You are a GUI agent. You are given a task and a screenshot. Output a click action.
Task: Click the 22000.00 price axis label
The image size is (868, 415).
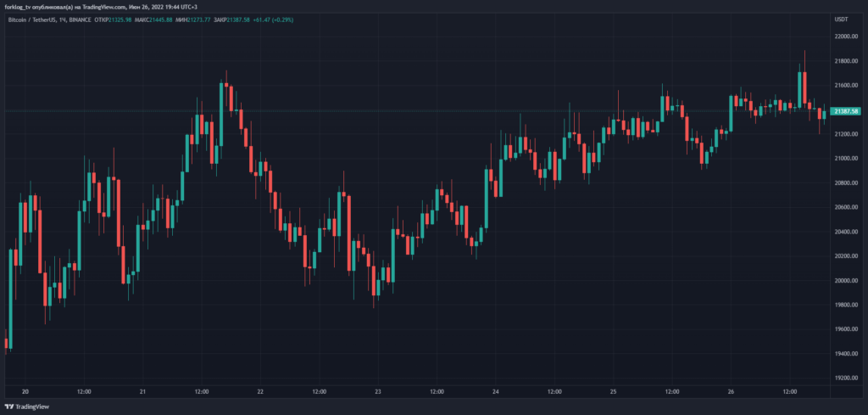[848, 36]
